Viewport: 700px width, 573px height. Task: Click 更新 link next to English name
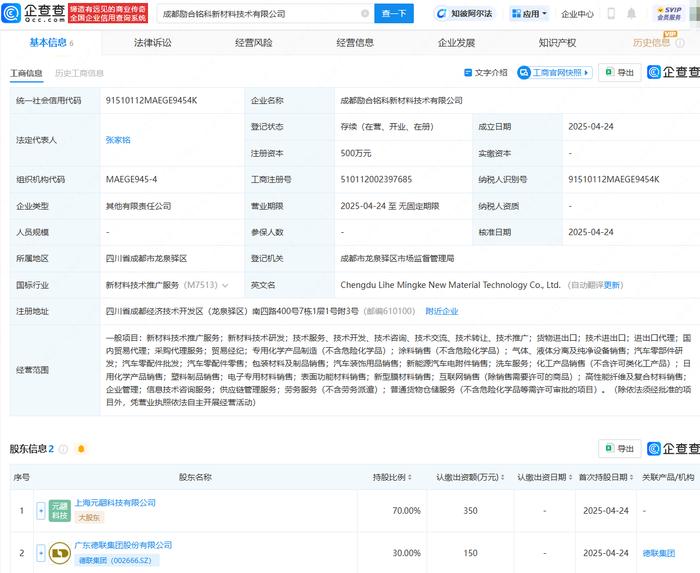point(611,285)
